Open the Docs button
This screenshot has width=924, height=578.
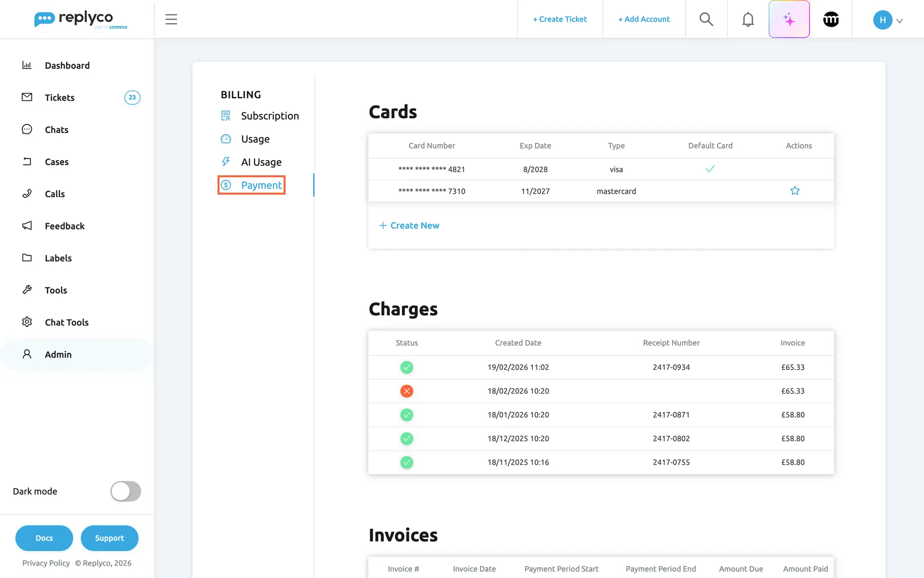coord(44,538)
